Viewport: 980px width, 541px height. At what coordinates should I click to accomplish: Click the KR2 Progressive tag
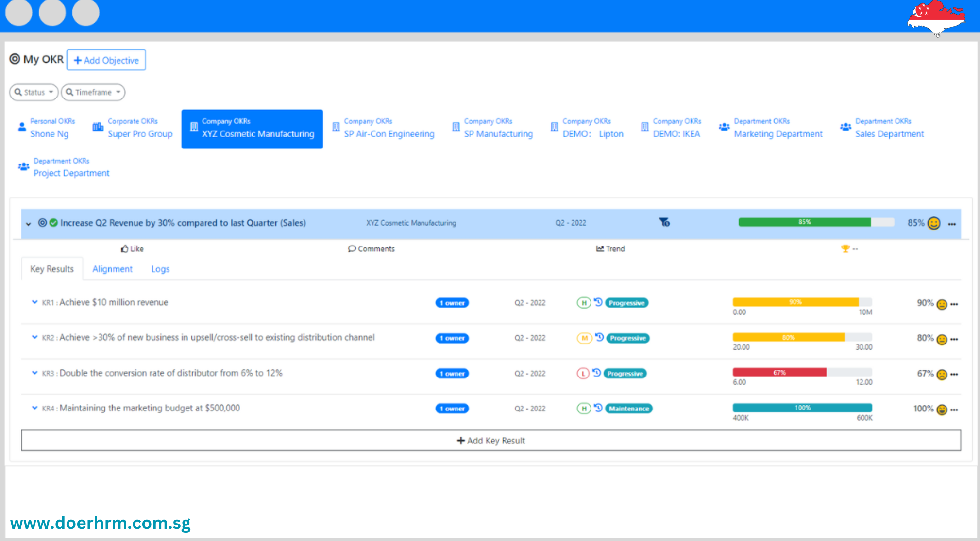(628, 338)
